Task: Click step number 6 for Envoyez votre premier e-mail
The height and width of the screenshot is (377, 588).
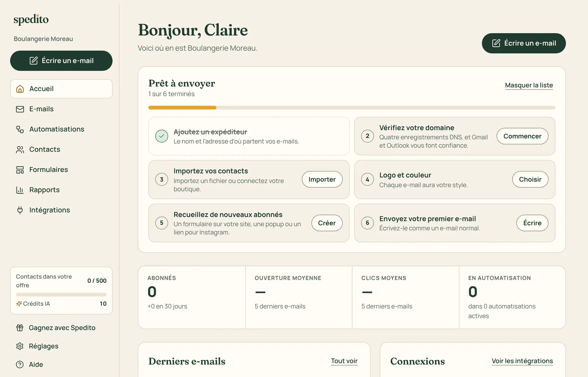Action: point(367,223)
